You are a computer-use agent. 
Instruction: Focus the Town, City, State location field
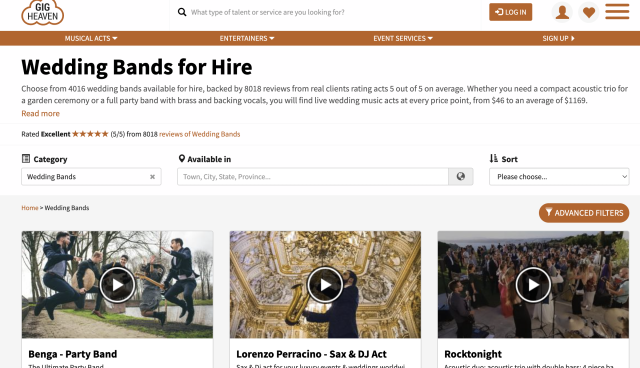point(313,177)
